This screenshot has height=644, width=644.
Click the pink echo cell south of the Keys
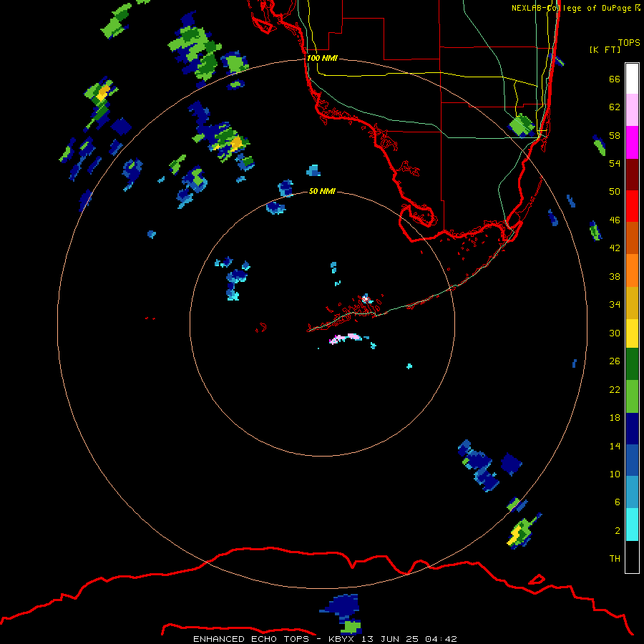[346, 338]
